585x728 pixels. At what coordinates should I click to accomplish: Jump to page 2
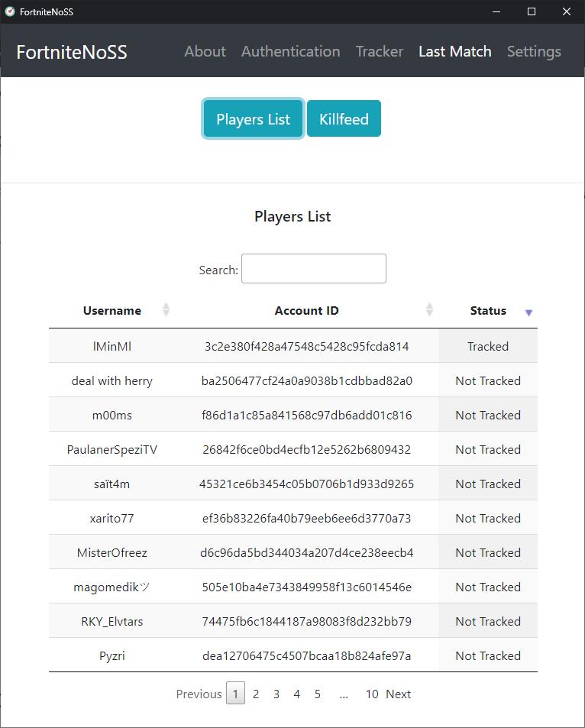coord(256,694)
